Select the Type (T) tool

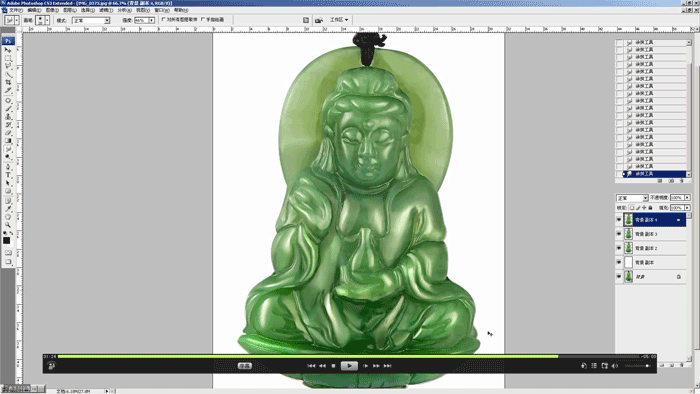pyautogui.click(x=8, y=175)
